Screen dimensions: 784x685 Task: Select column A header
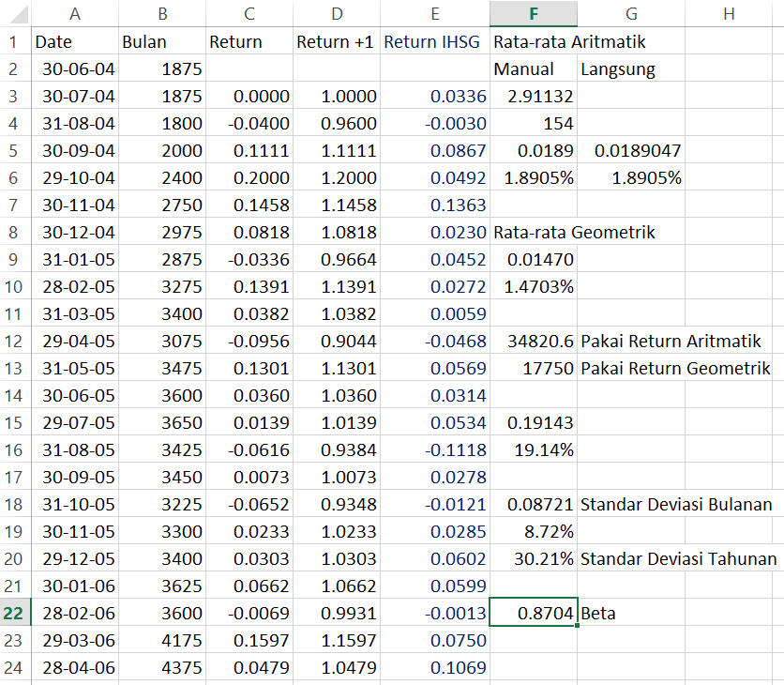tap(75, 13)
